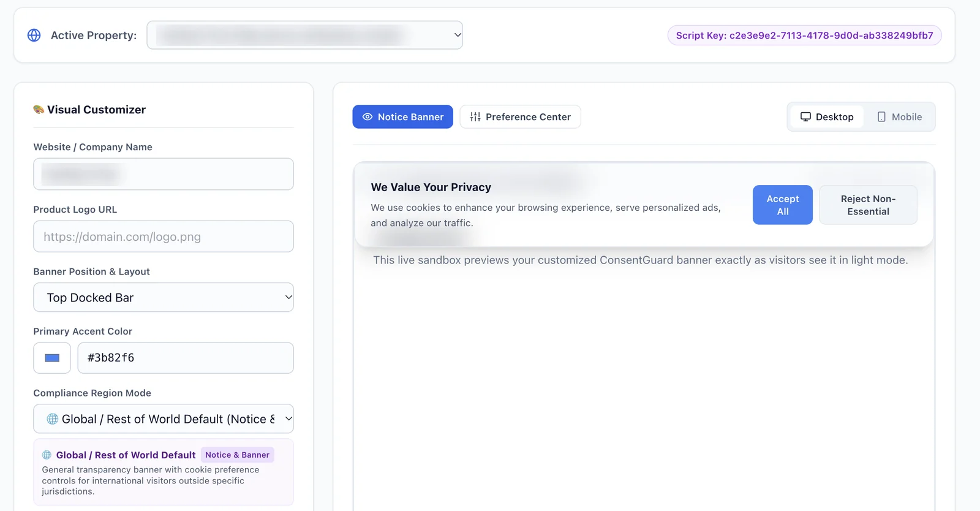Click the globe icon beside Active Property

coord(34,36)
